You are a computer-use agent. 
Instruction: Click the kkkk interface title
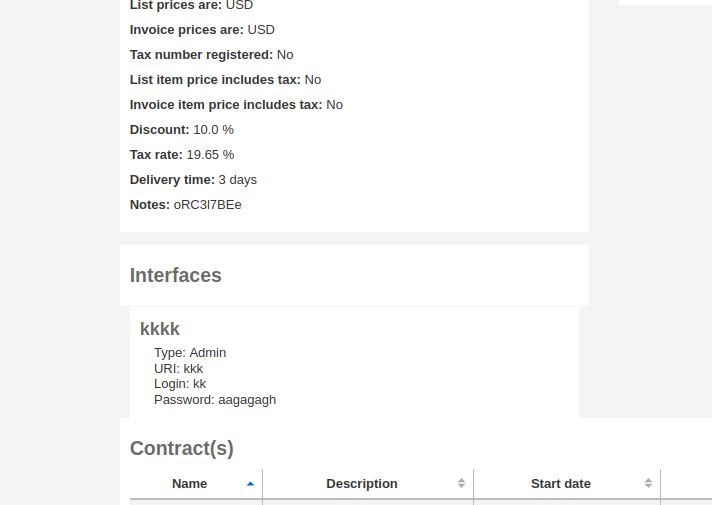[x=160, y=329]
